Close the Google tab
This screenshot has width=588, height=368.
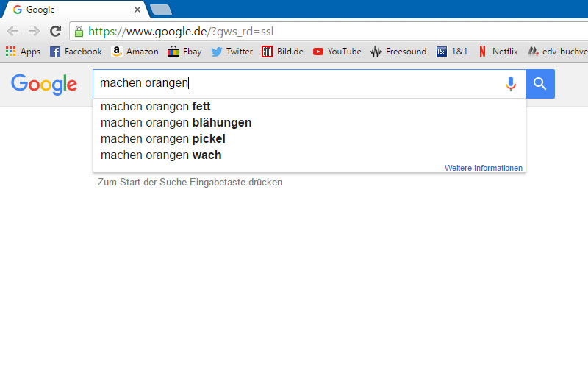click(137, 10)
